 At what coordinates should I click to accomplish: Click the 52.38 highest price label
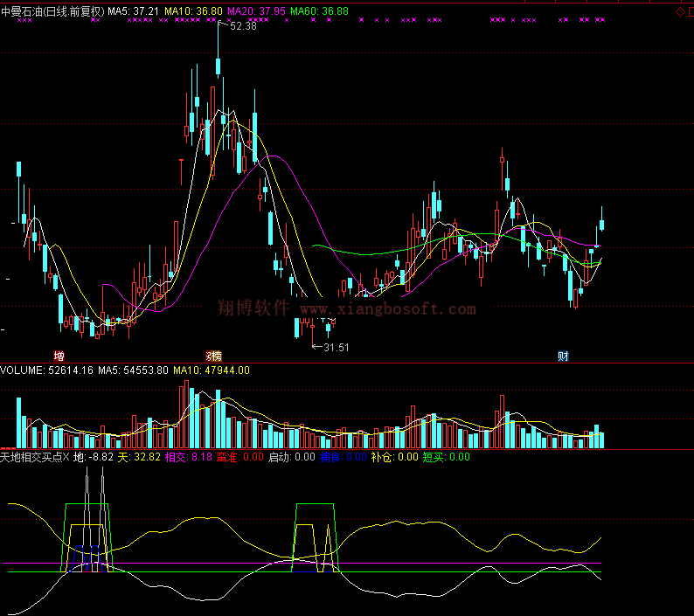(x=243, y=26)
